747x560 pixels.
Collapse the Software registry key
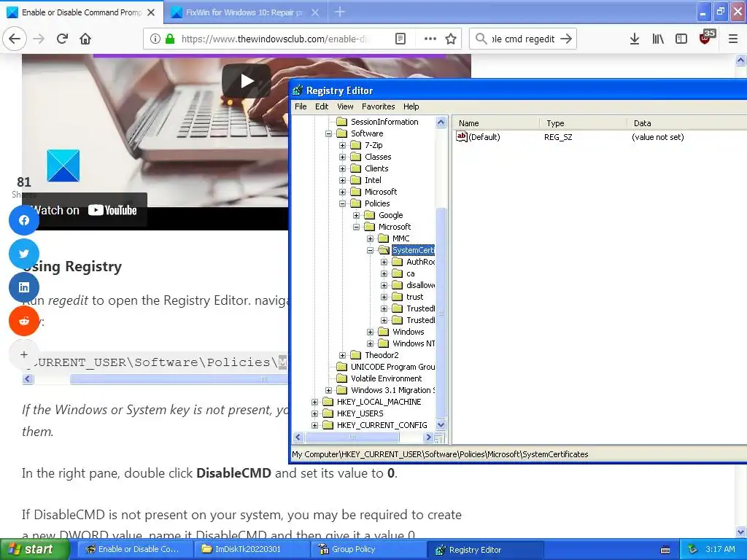coord(328,134)
